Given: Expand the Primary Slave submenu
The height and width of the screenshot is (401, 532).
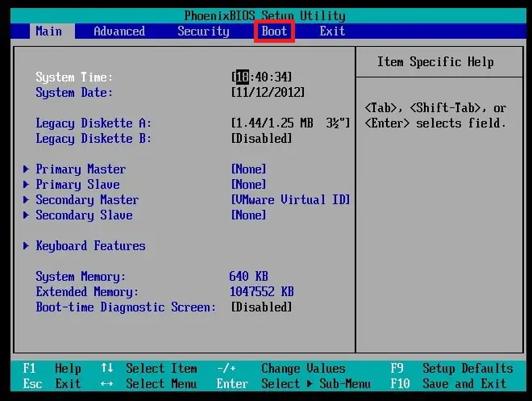Looking at the screenshot, I should point(77,185).
